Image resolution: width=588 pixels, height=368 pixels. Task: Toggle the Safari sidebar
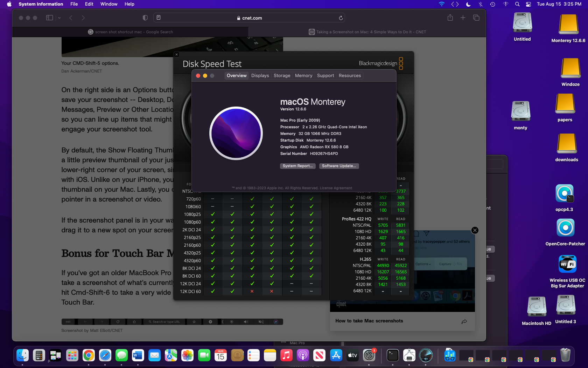49,18
